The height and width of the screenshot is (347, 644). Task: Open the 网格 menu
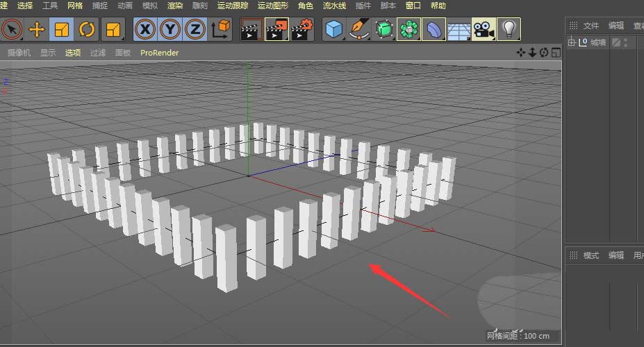75,6
